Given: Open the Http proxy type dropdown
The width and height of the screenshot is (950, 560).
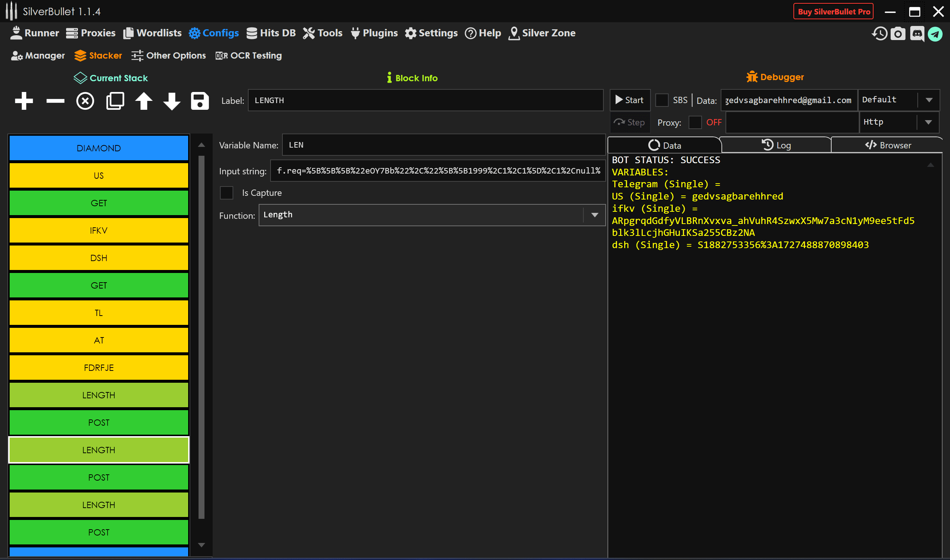Looking at the screenshot, I should [928, 122].
